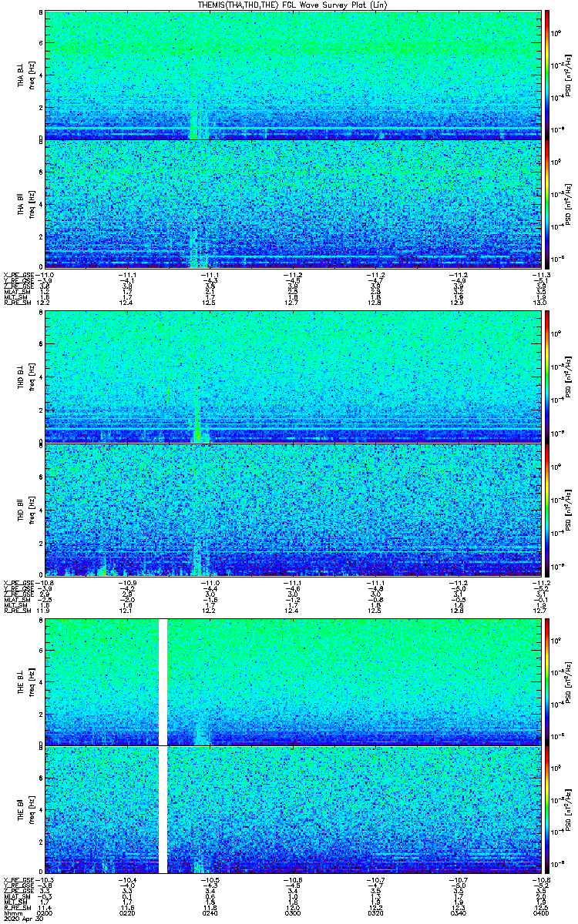Click the 0320 time tick label

point(375,912)
